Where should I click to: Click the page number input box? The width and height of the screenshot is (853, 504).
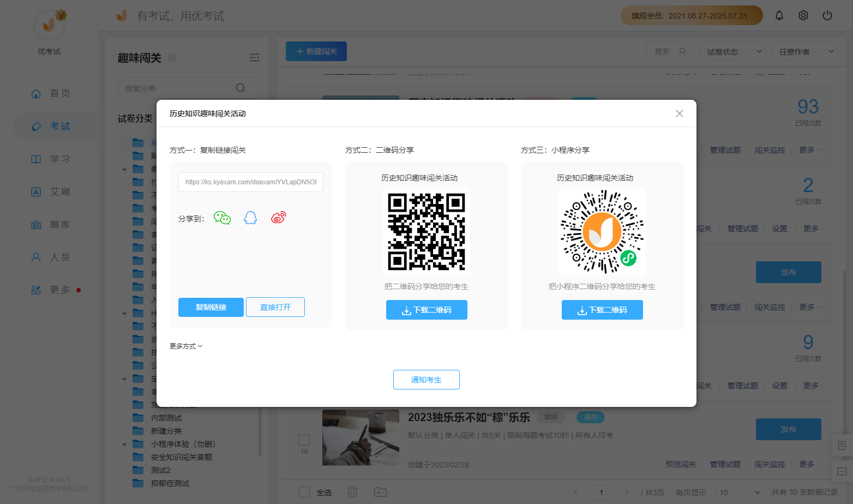coord(602,493)
